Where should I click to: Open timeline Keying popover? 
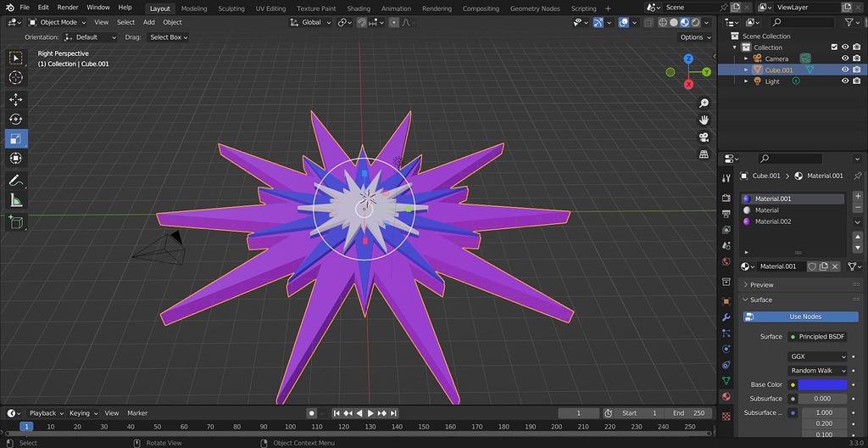pyautogui.click(x=83, y=413)
